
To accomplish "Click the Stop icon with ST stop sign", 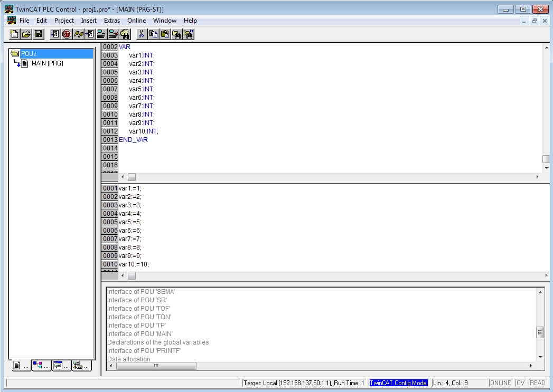I will (x=68, y=34).
